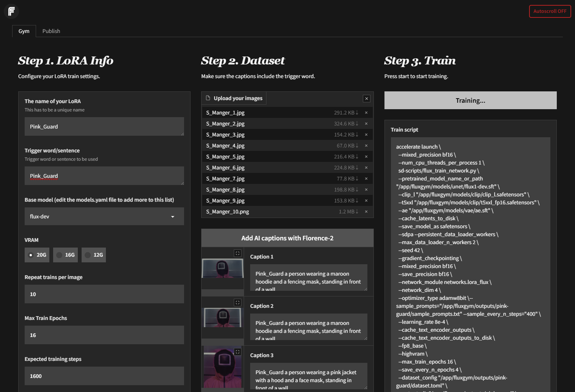
Task: Remove S_Manger_1.jpg from upload list
Action: [366, 113]
